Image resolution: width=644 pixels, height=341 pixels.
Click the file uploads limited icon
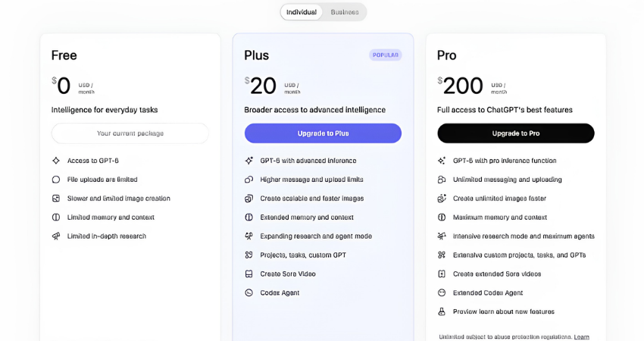[x=56, y=180]
